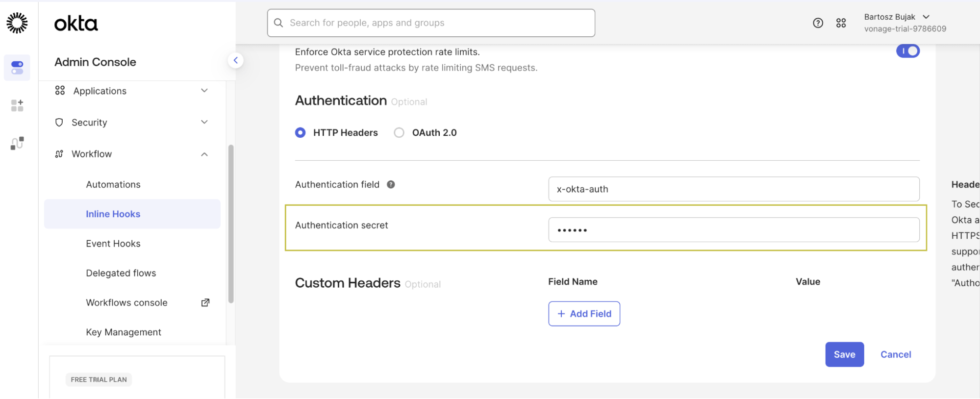The height and width of the screenshot is (399, 980).
Task: Expand the Security menu section
Action: (132, 123)
